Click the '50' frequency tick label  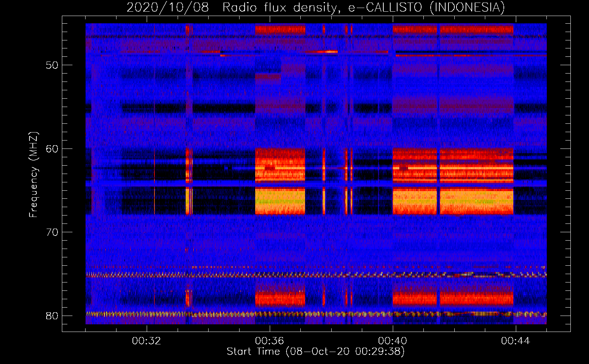pos(52,65)
